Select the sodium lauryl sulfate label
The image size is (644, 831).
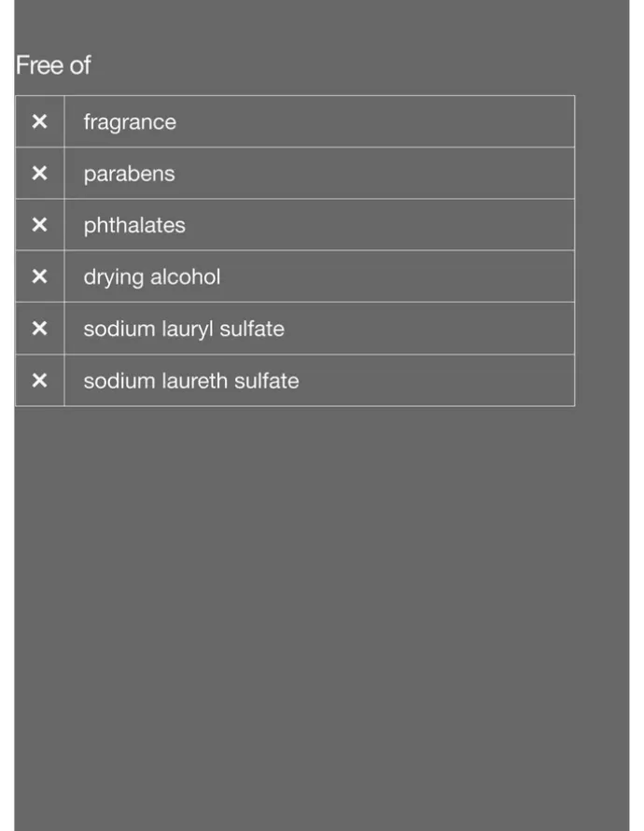tap(184, 329)
